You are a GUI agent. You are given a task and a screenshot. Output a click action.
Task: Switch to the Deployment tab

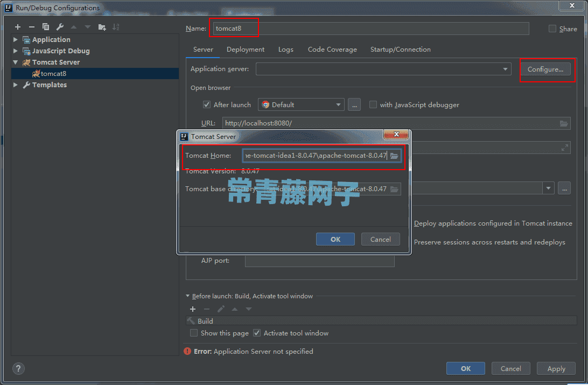[x=245, y=50]
